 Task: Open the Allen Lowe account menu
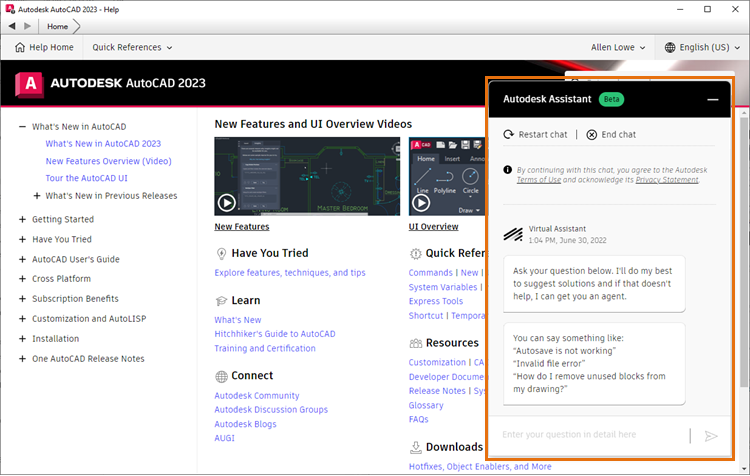click(x=618, y=47)
